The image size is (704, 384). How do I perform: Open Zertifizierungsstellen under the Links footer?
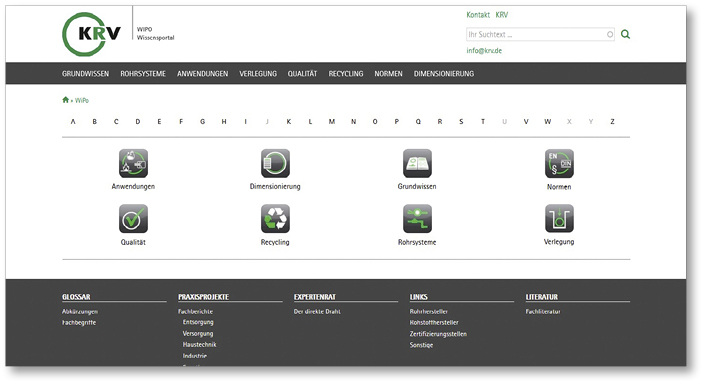click(x=438, y=334)
